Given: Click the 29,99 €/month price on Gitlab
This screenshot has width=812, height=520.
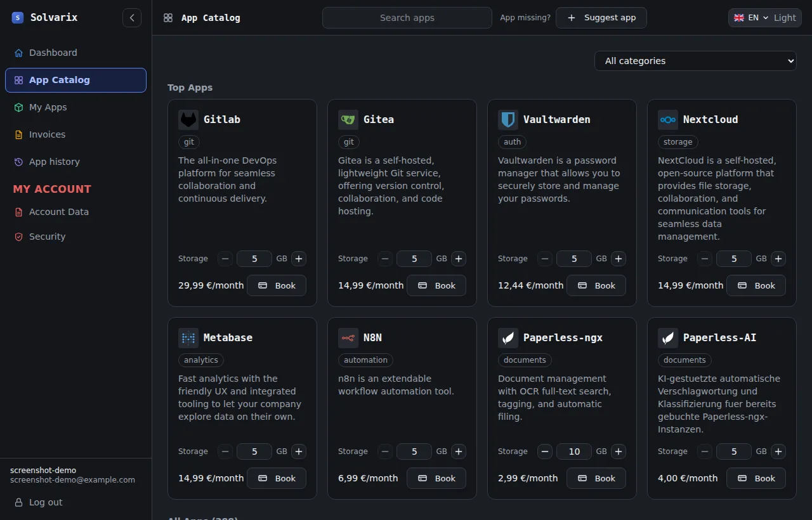Looking at the screenshot, I should pos(211,285).
